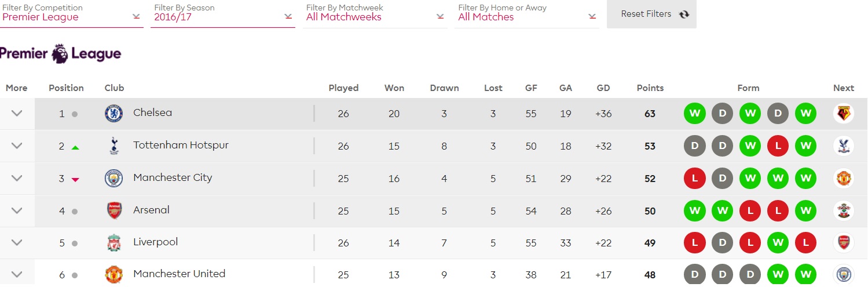The width and height of the screenshot is (868, 287).
Task: Click the Manchester United club name link
Action: coord(179,274)
